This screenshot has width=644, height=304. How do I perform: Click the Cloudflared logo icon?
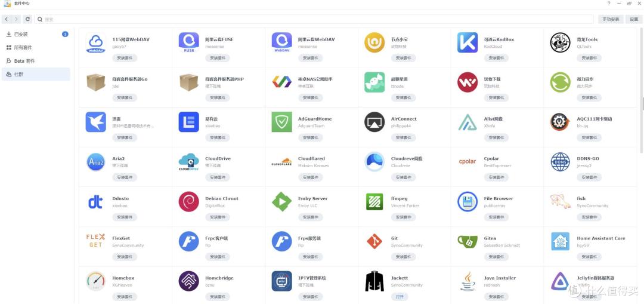[x=281, y=162]
